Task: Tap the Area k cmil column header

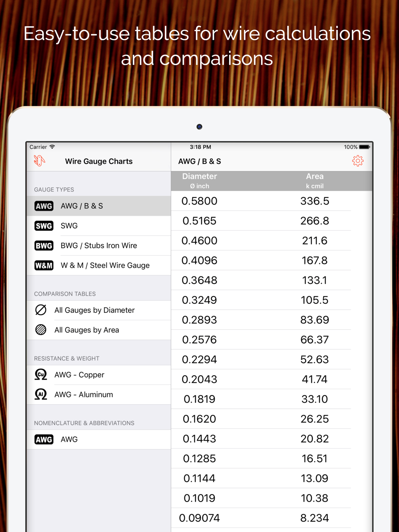Action: pos(315,181)
